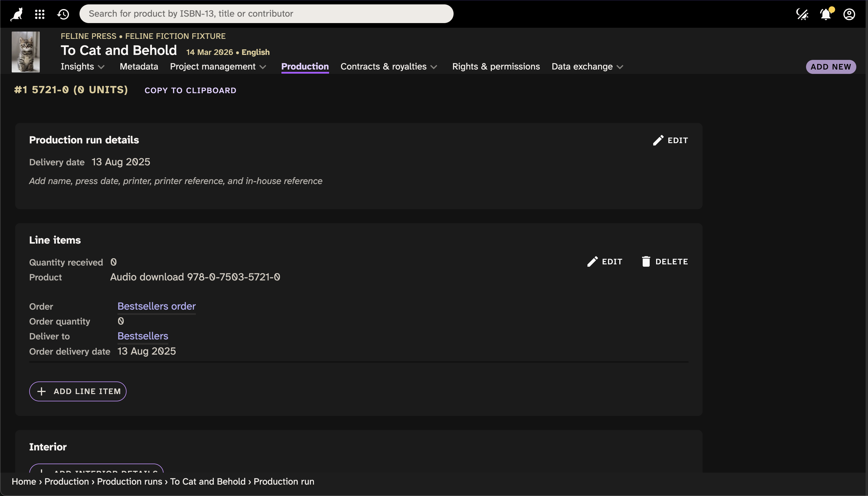Open recent history via the clock icon
Screen dimensions: 868x496
point(63,14)
